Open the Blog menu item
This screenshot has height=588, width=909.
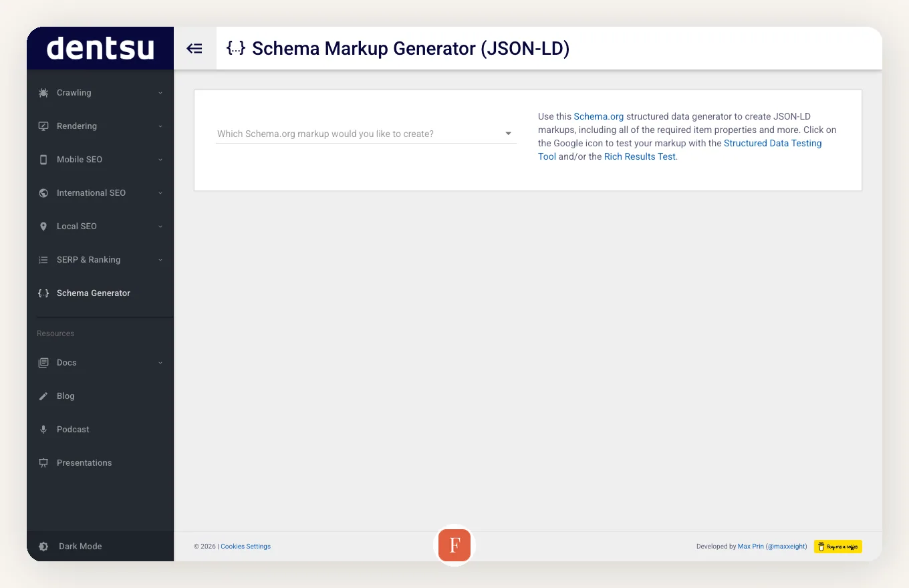(100, 396)
